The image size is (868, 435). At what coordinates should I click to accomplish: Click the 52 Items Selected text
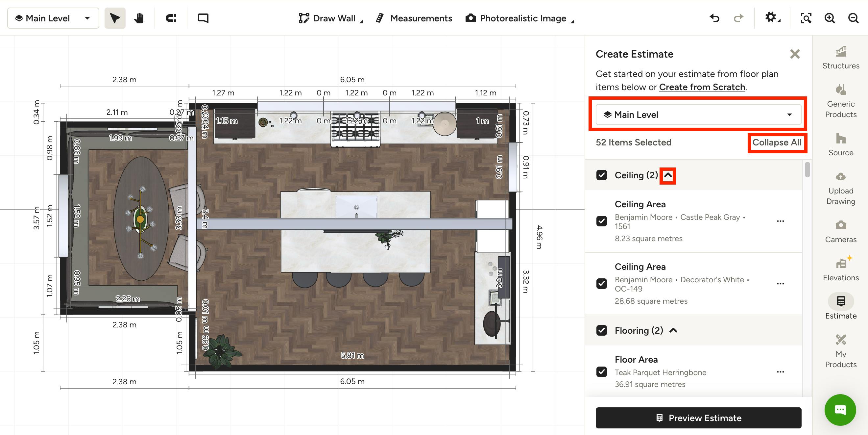point(634,142)
